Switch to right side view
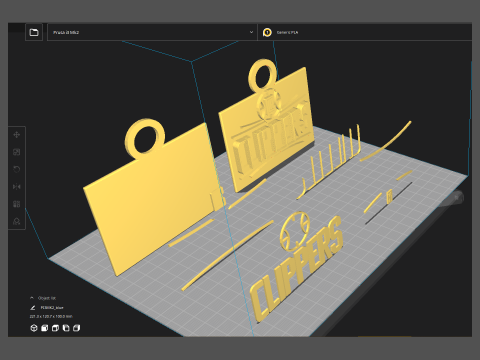Viewport: 480px width, 360px height. point(76,328)
